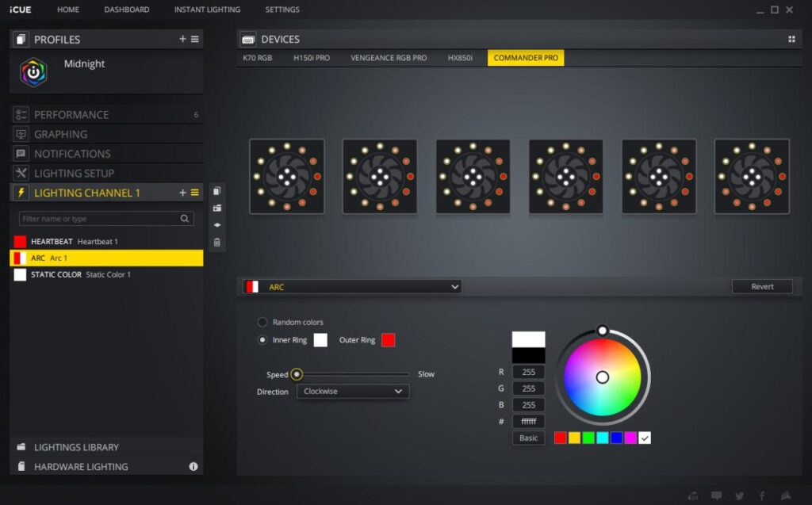Open the ARC effect type dropdown
The height and width of the screenshot is (505, 812).
(352, 287)
